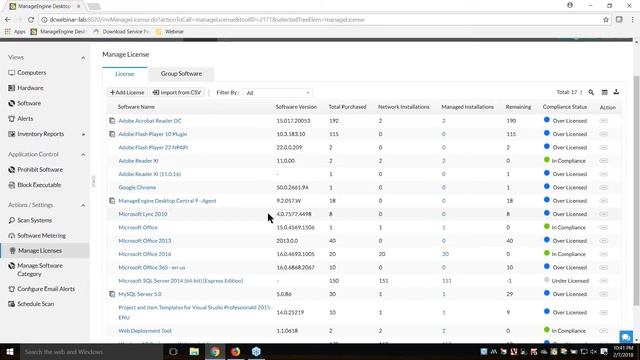Viewport: 640px width, 360px height.
Task: Click the page vertical scrollbar
Action: [x=636, y=190]
